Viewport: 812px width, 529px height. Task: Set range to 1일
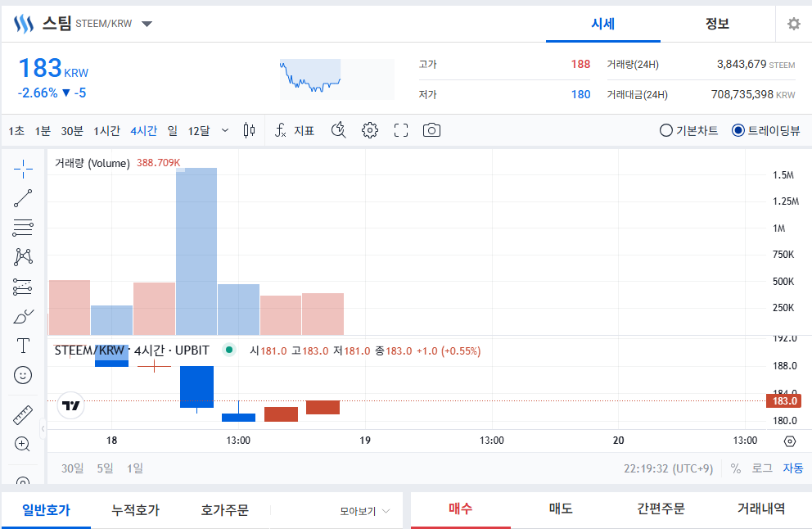(x=135, y=468)
